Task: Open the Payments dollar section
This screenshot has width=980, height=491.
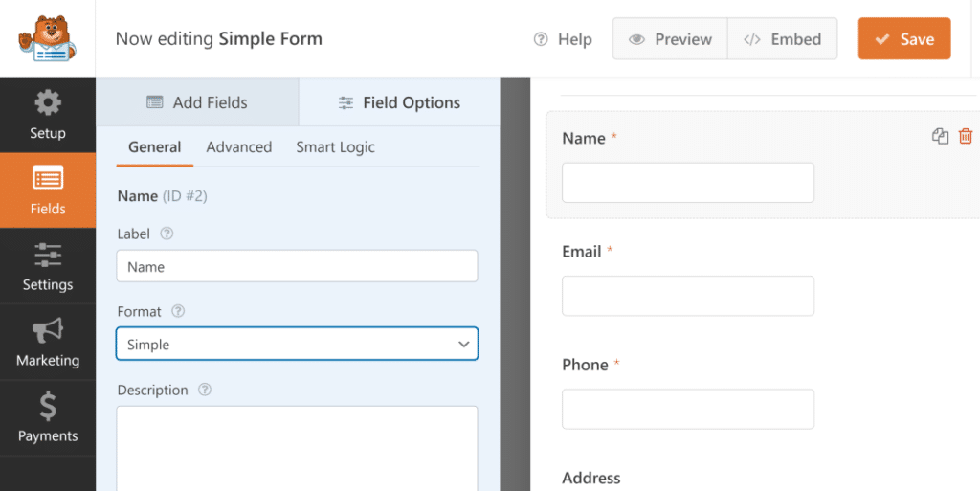Action: pos(48,418)
